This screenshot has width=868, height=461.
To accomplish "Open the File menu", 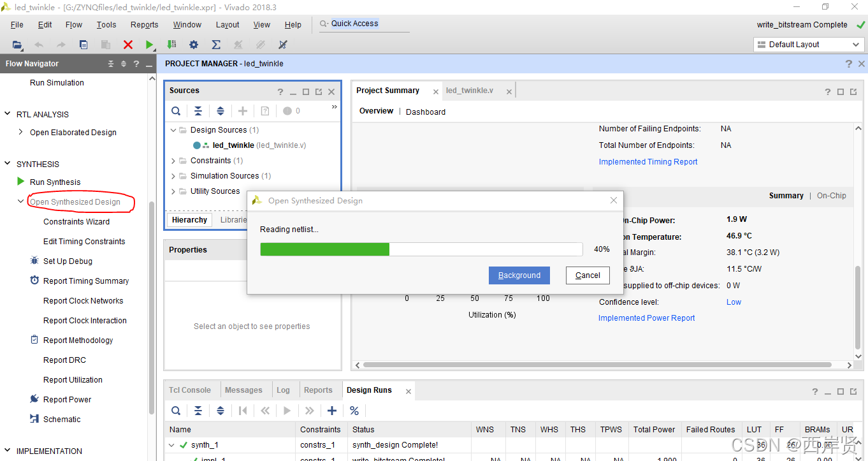I will 17,25.
